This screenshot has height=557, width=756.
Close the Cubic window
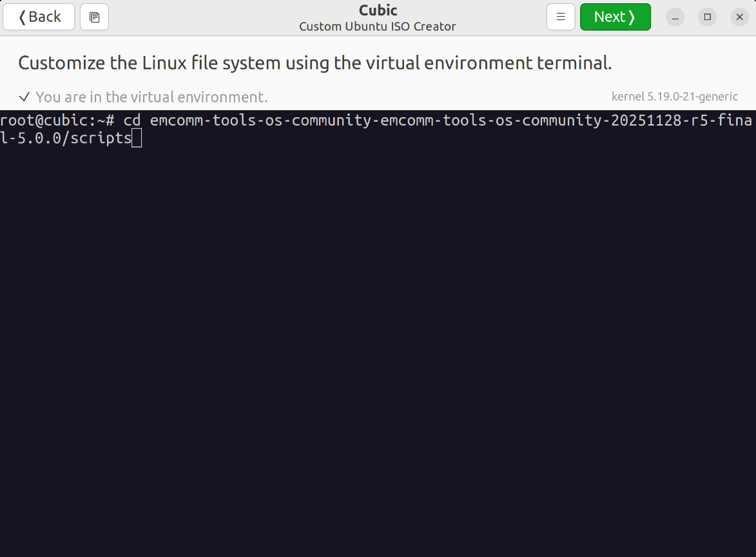tap(739, 17)
